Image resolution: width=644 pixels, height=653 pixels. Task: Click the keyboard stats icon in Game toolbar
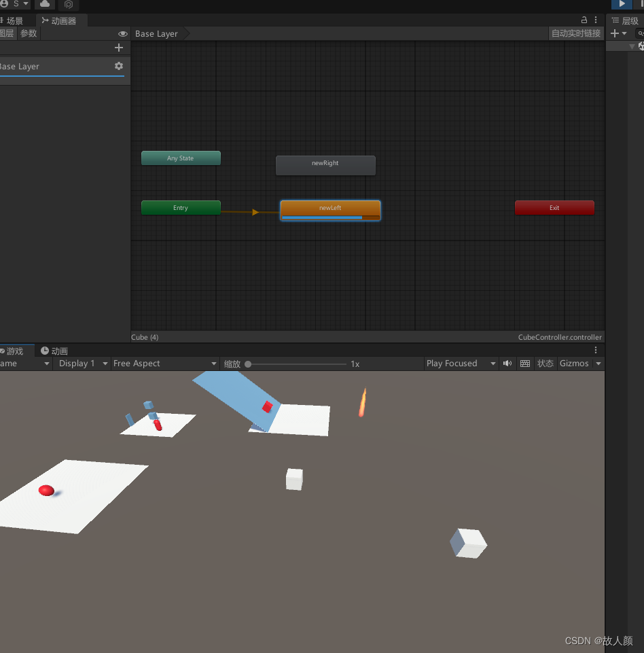click(x=524, y=363)
